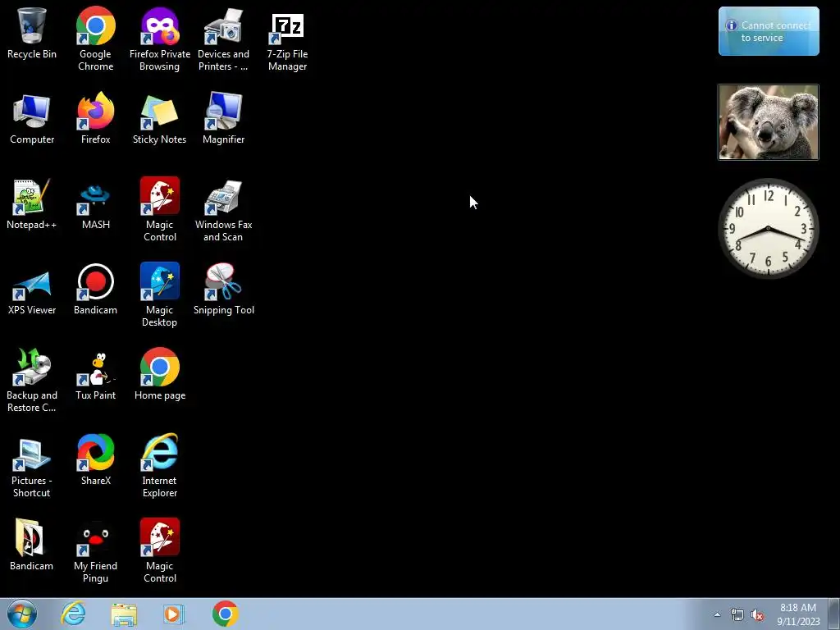840x630 pixels.
Task: Click the koala slideshow gadget picture
Action: point(768,122)
